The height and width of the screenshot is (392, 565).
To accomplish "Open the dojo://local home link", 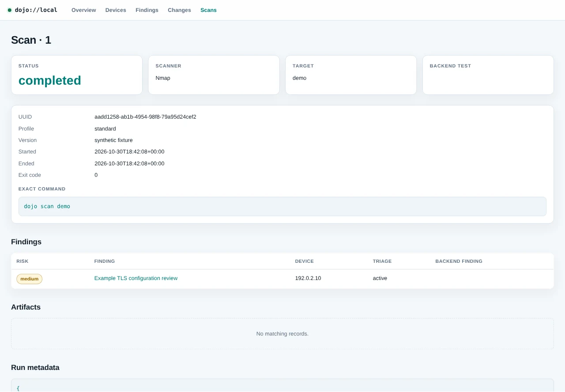I will (x=32, y=10).
